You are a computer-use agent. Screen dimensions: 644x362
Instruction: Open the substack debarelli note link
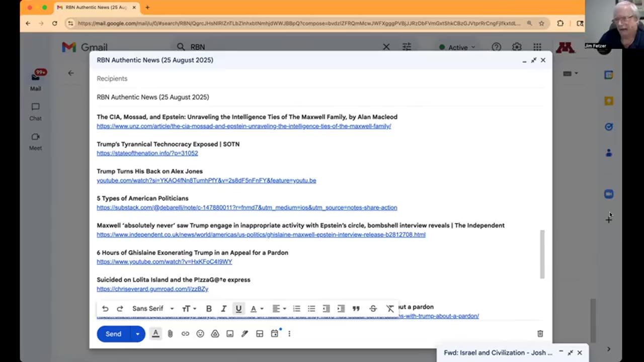click(x=247, y=208)
